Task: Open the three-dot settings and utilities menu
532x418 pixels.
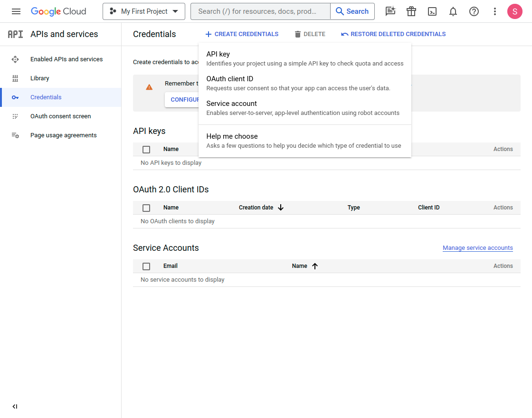Action: (494, 11)
